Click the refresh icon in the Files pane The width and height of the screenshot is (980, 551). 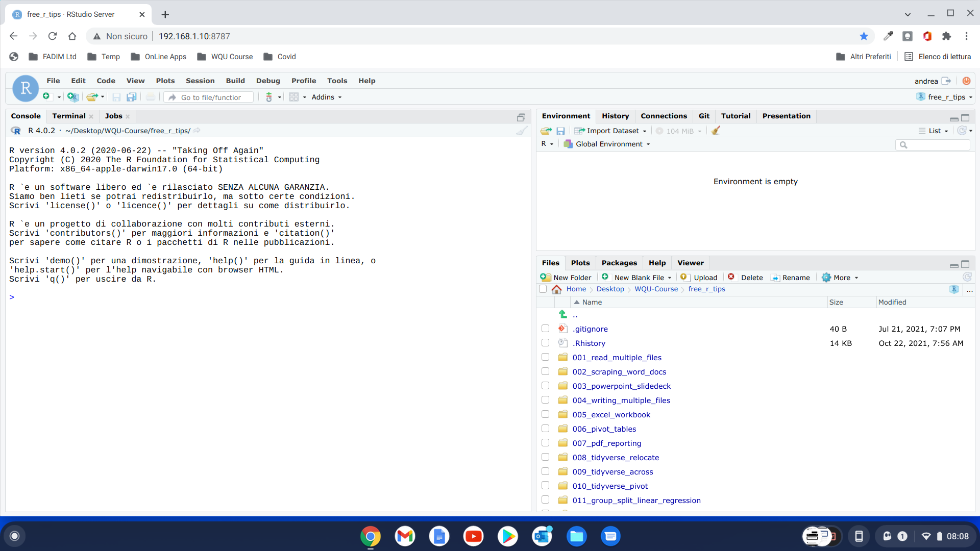[x=967, y=277]
